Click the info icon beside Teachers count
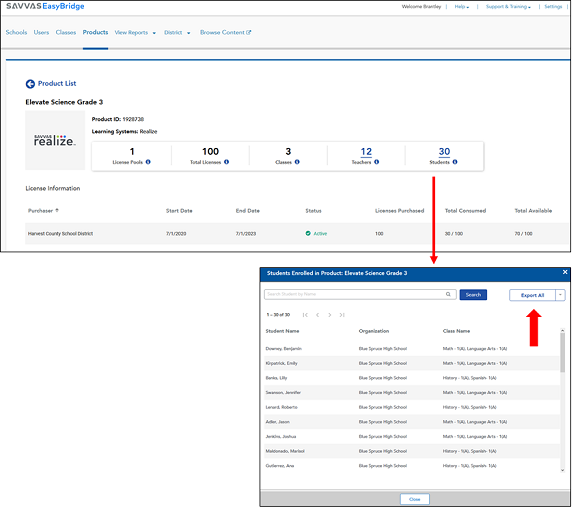The image size is (580, 508). point(377,162)
